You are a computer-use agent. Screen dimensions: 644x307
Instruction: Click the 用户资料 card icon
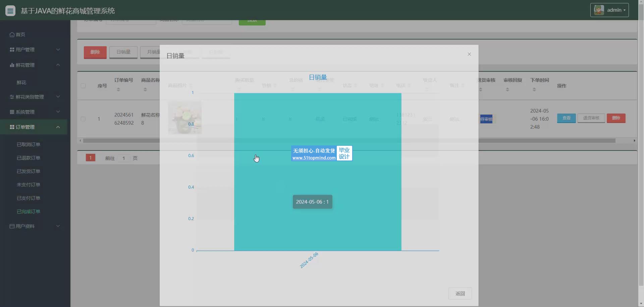12,226
